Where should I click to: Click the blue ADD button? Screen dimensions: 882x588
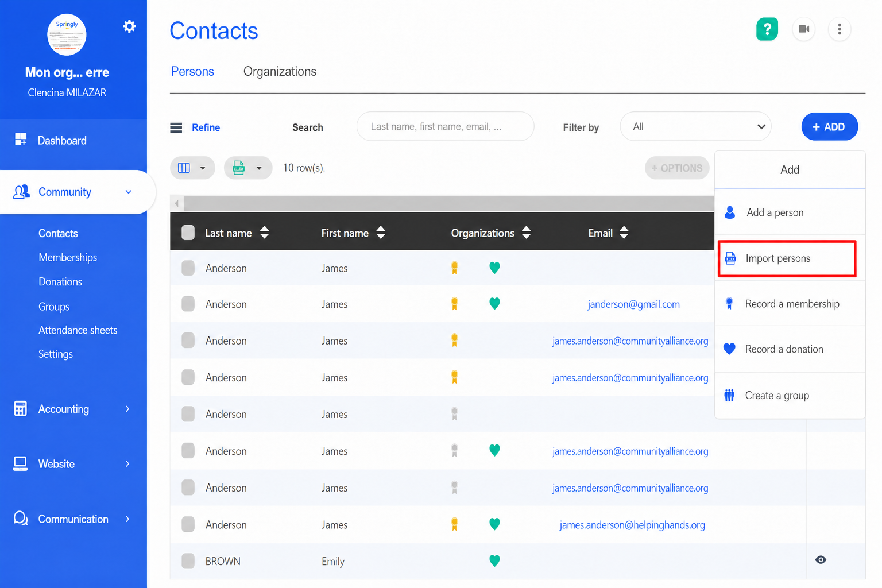(x=830, y=127)
